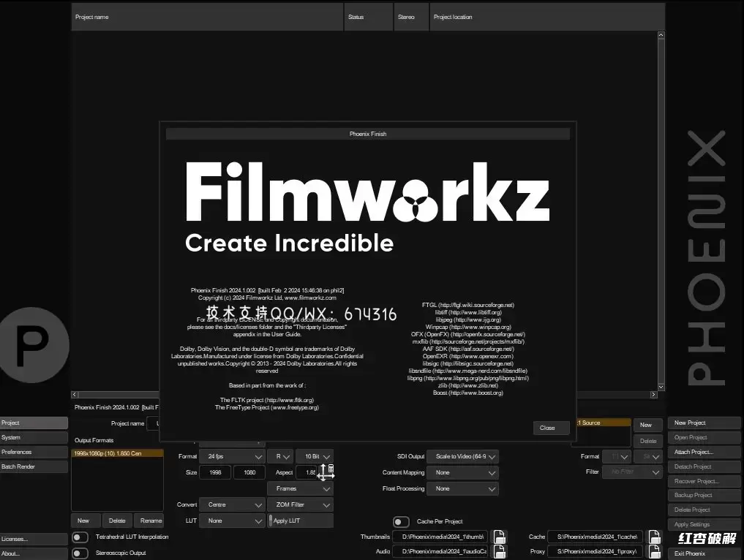Click the scroll-down arrow of project list
The image size is (744, 560).
point(661,387)
